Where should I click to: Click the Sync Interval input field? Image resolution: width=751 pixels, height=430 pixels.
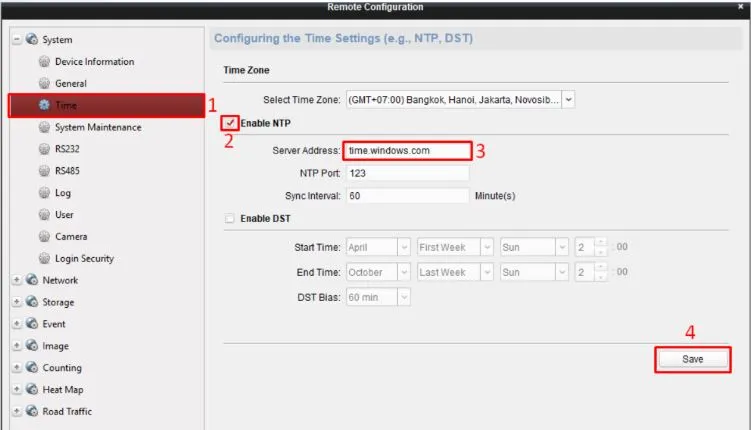[x=406, y=196]
